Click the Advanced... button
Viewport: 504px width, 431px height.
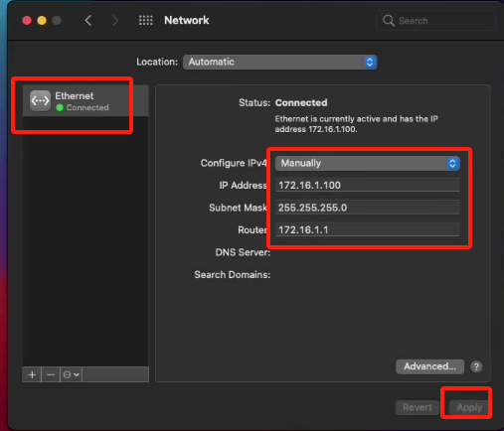[429, 366]
